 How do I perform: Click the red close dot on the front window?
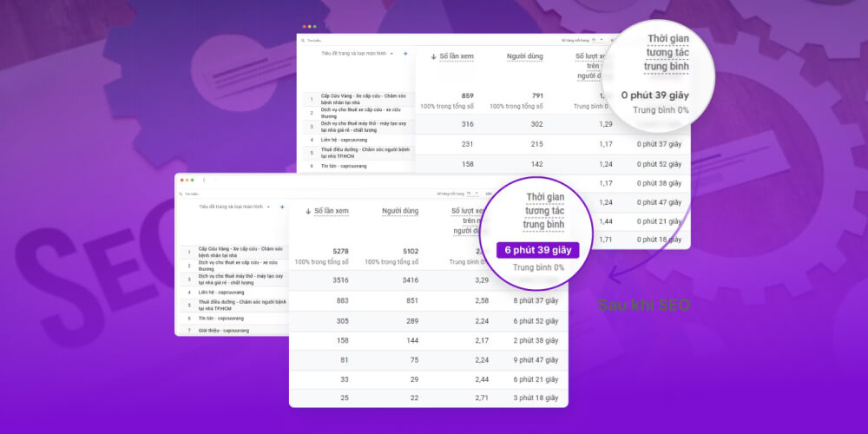182,180
